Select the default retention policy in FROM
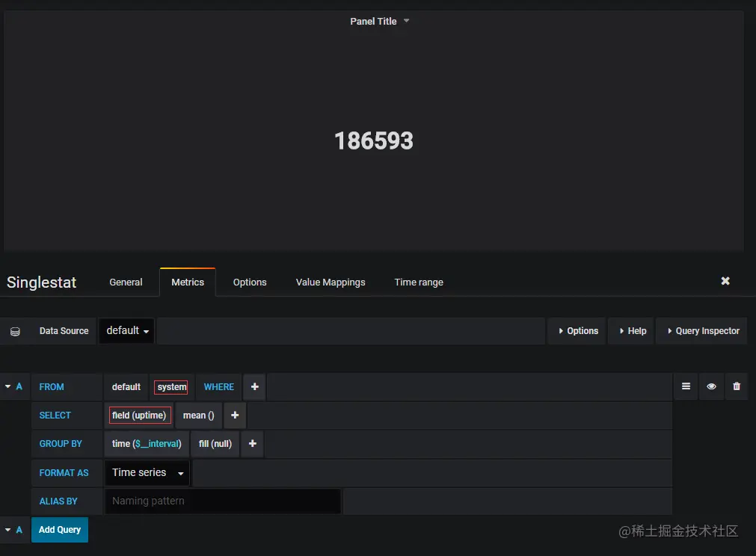Image resolution: width=756 pixels, height=556 pixels. pos(126,387)
